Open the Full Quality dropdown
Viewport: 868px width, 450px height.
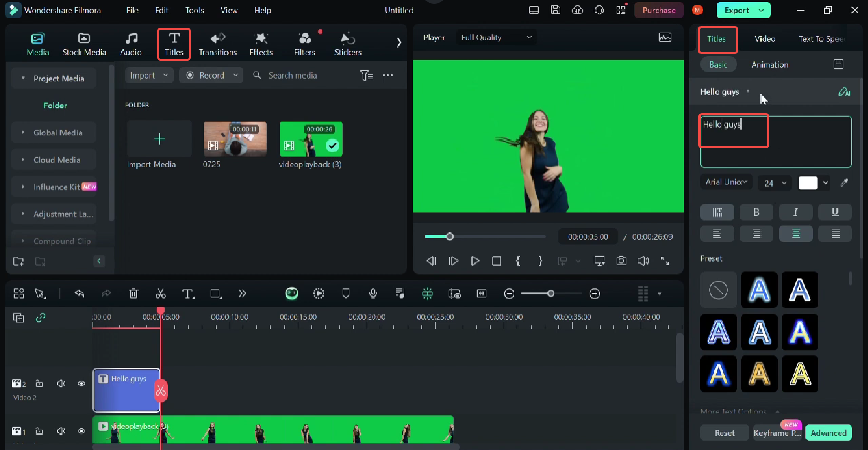[496, 37]
